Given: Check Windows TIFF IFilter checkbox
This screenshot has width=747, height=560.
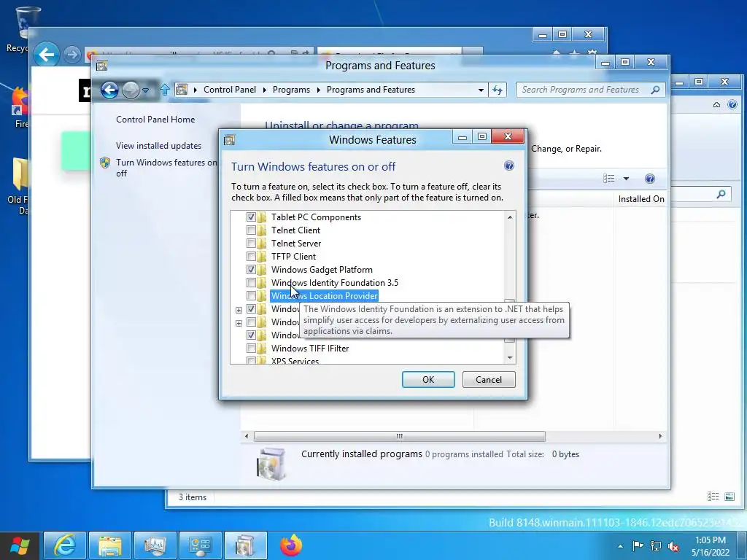Looking at the screenshot, I should [251, 348].
